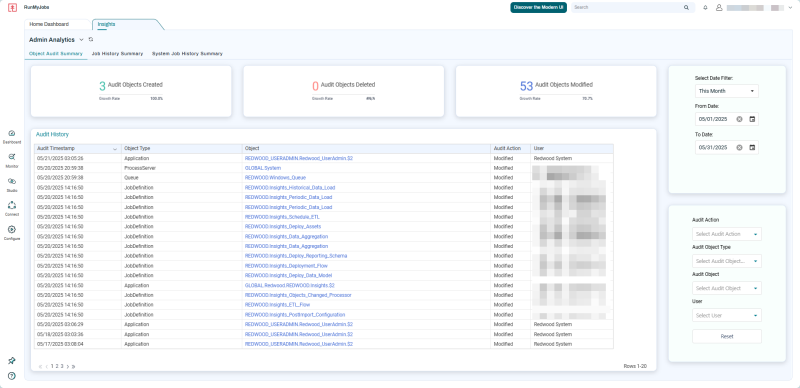Expand the Admin Analytics dashboard chevron
The image size is (800, 388).
pos(81,39)
